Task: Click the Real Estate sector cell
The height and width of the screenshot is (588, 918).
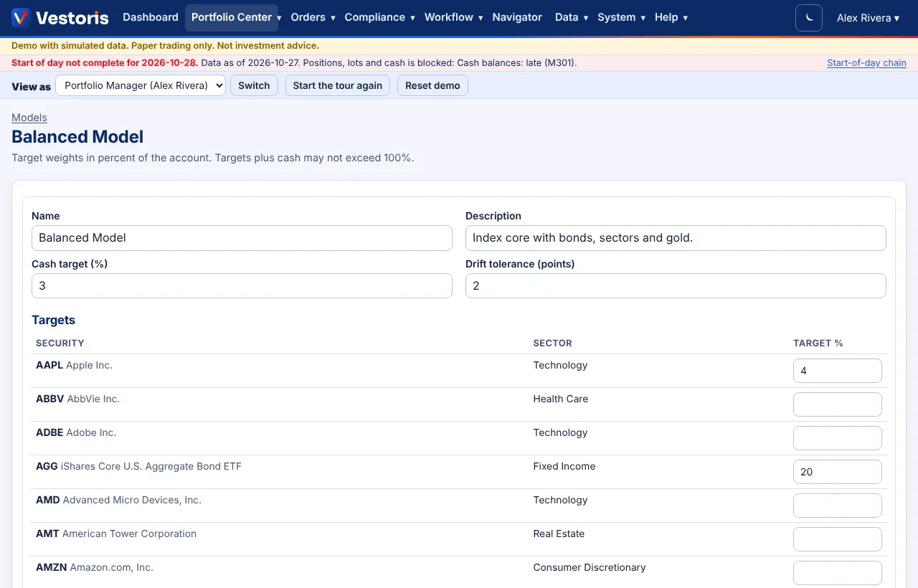Action: (559, 534)
